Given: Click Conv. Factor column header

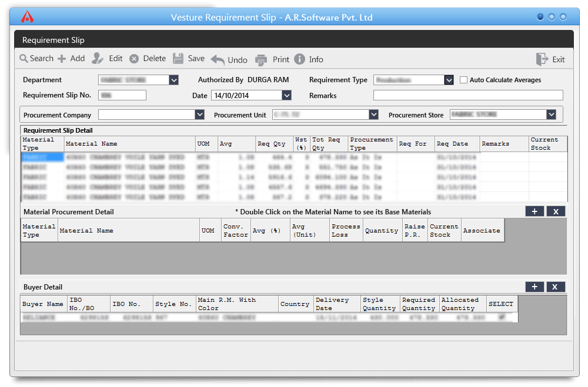Looking at the screenshot, I should [236, 230].
